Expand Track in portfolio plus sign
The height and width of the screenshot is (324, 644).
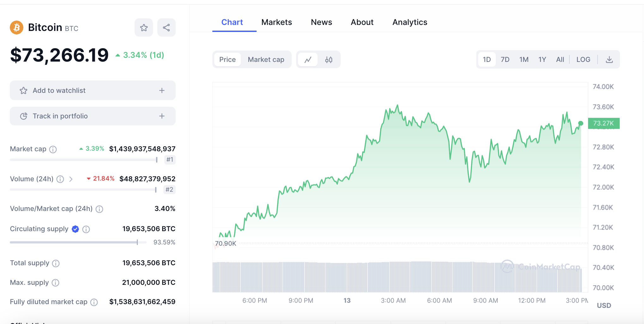(x=162, y=116)
